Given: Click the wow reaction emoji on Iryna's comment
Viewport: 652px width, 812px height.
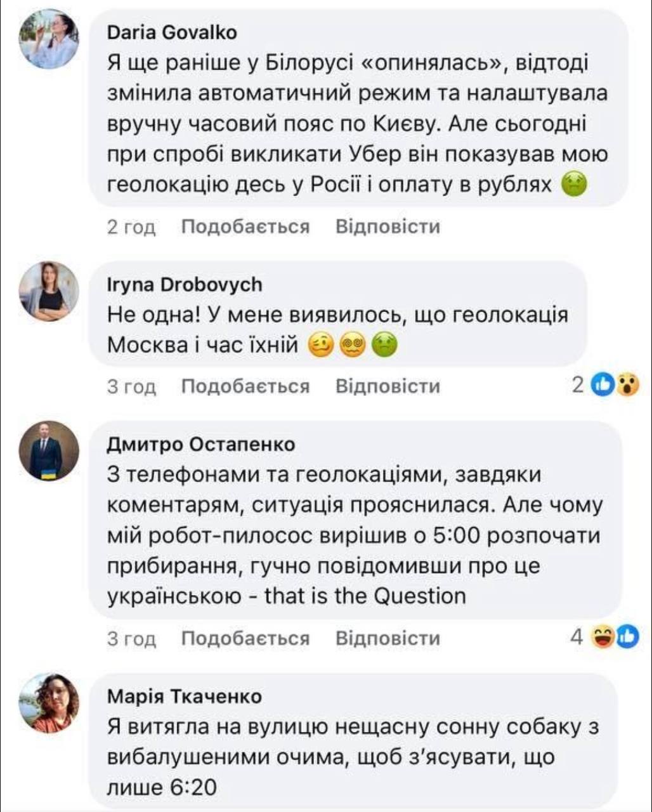Looking at the screenshot, I should 626,384.
